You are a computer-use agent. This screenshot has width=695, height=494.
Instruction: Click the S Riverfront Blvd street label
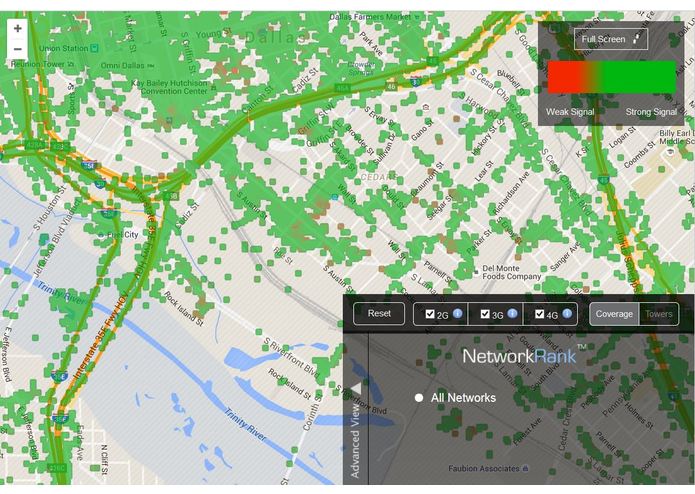[291, 358]
